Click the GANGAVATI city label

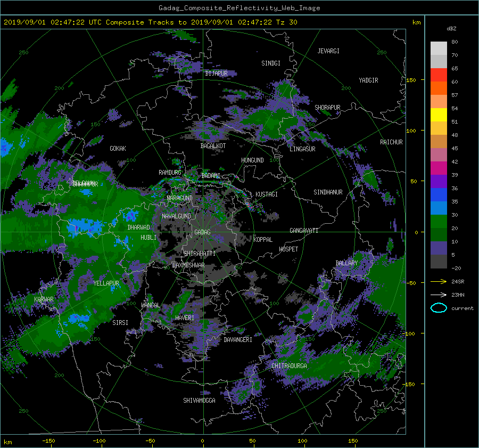coord(304,231)
